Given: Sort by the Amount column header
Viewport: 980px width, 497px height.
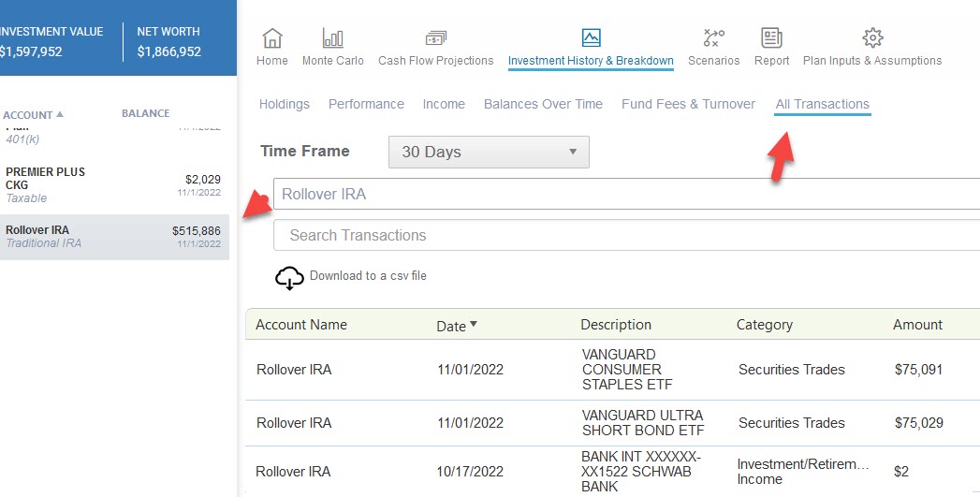Looking at the screenshot, I should click(917, 325).
